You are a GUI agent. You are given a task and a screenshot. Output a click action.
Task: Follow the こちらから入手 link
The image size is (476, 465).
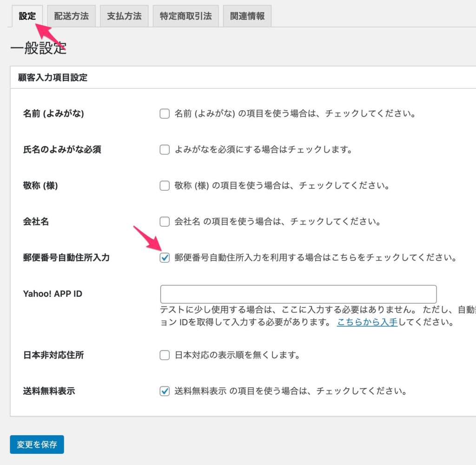(367, 322)
